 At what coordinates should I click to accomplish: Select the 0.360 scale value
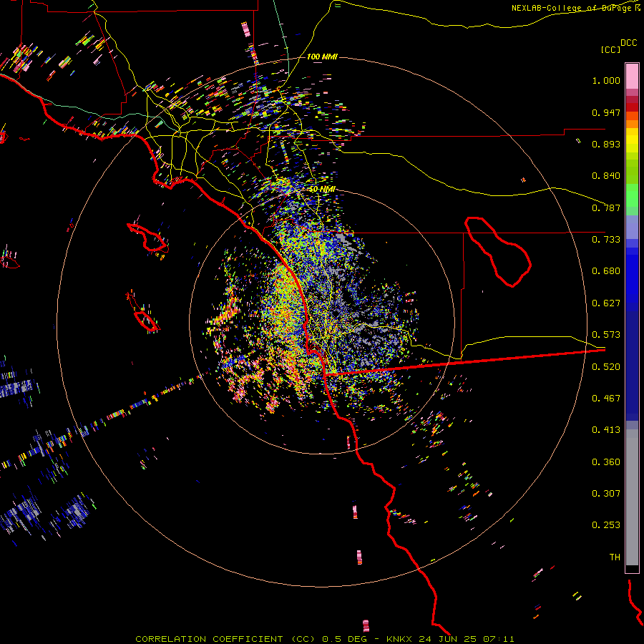pos(606,462)
